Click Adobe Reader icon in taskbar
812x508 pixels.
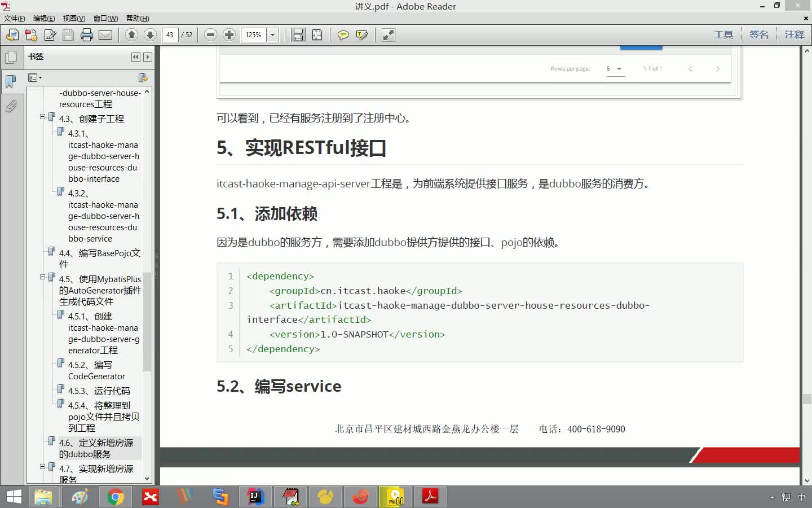430,497
